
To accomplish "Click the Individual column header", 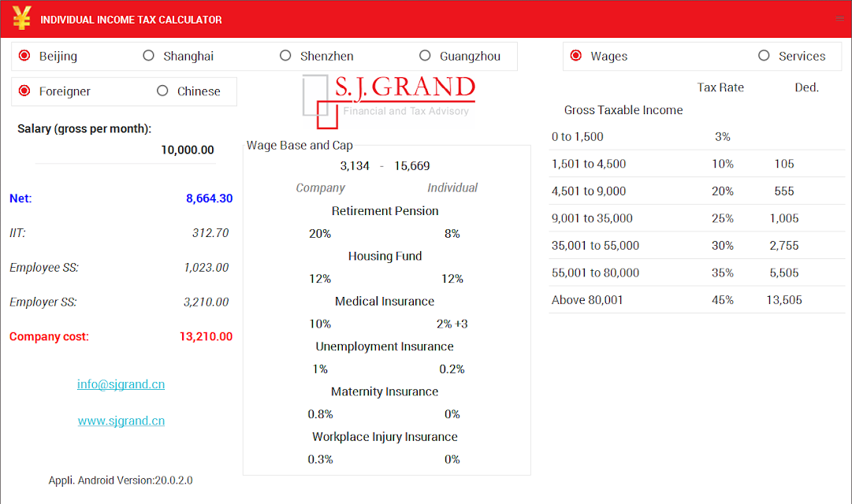I will (x=452, y=188).
